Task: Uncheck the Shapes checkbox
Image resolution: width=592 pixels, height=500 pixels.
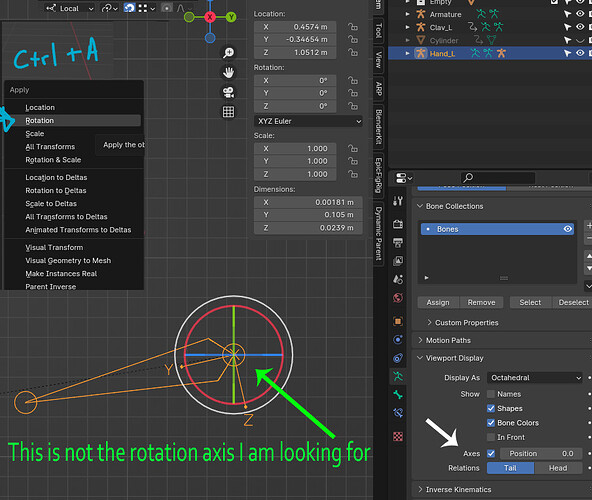Action: click(491, 409)
